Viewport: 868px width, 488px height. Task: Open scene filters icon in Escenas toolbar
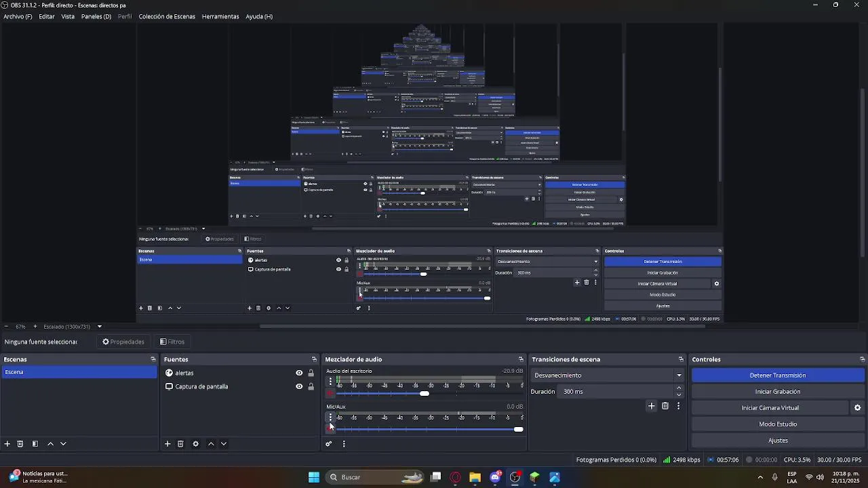pyautogui.click(x=35, y=444)
